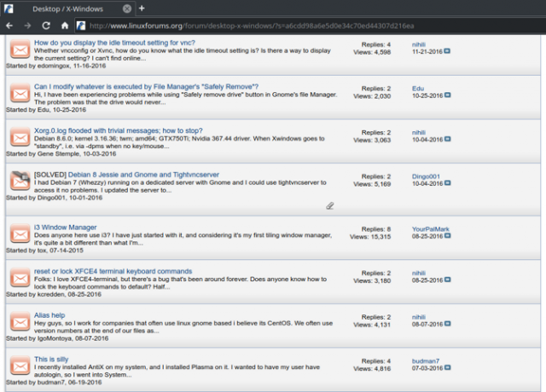Click 'Replies: 8' count
Image resolution: width=546 pixels, height=392 pixels.
[376, 229]
